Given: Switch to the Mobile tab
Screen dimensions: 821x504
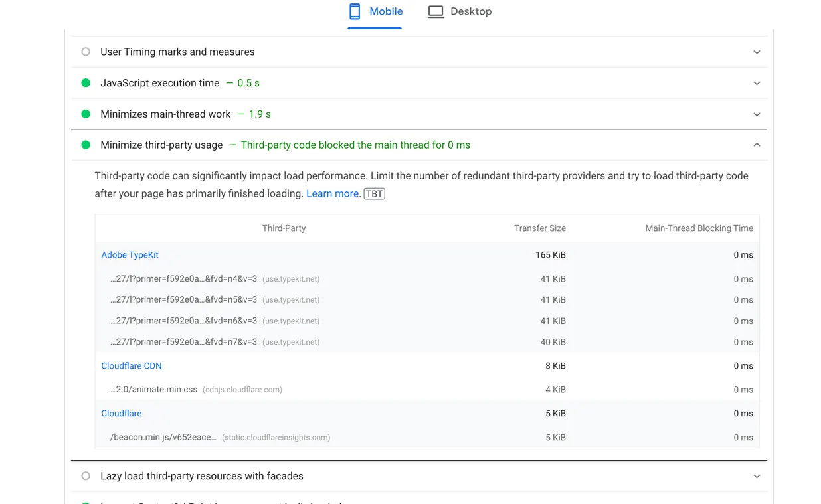Looking at the screenshot, I should click(x=375, y=12).
